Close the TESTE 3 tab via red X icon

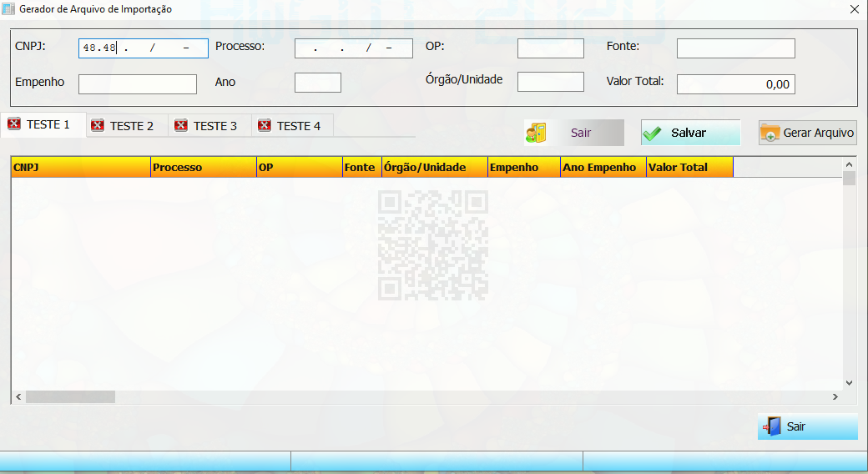click(x=181, y=126)
